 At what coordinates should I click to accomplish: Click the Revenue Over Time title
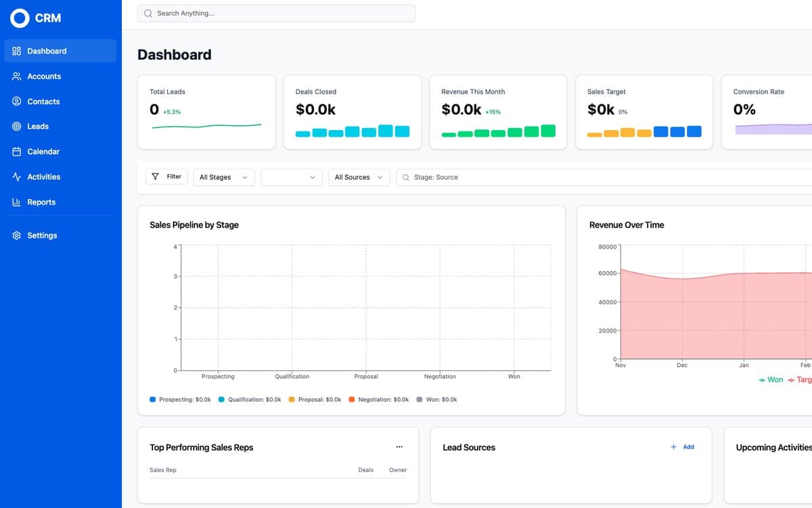tap(627, 225)
